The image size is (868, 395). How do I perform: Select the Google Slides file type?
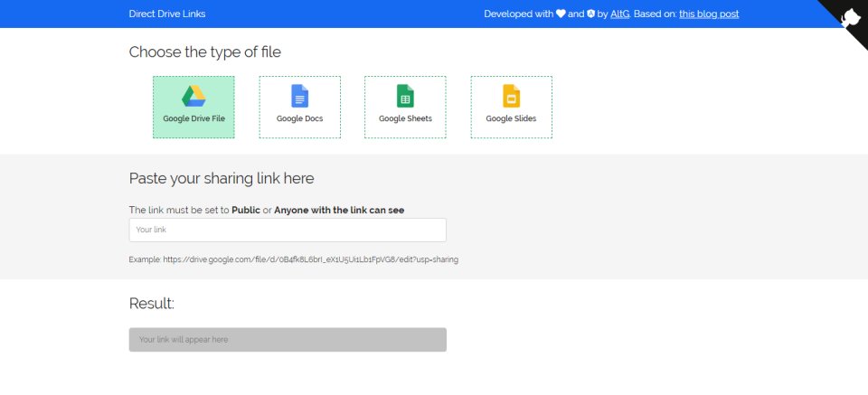(511, 108)
